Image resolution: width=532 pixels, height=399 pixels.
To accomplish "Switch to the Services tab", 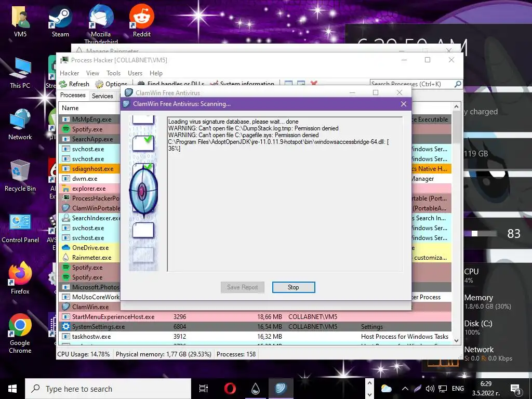I will point(102,96).
